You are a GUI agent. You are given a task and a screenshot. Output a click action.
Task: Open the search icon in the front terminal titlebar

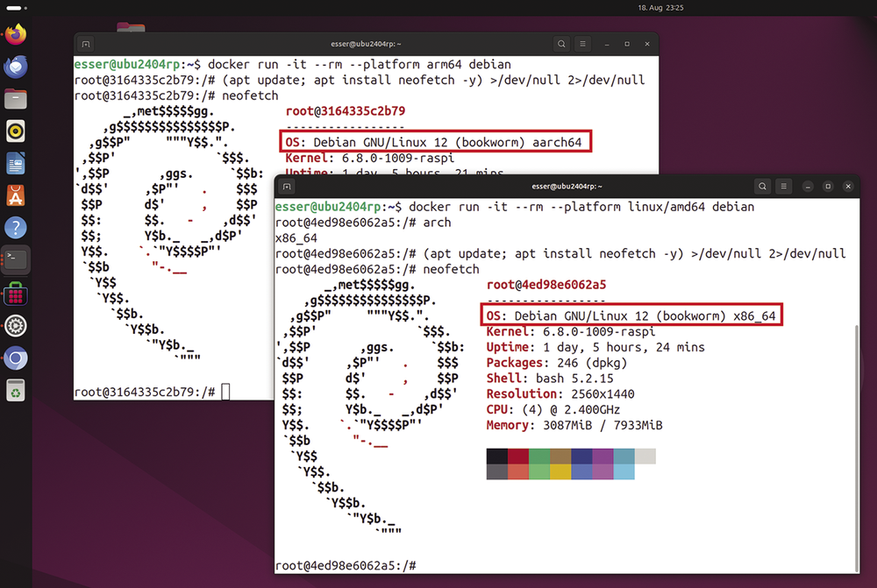click(x=762, y=186)
